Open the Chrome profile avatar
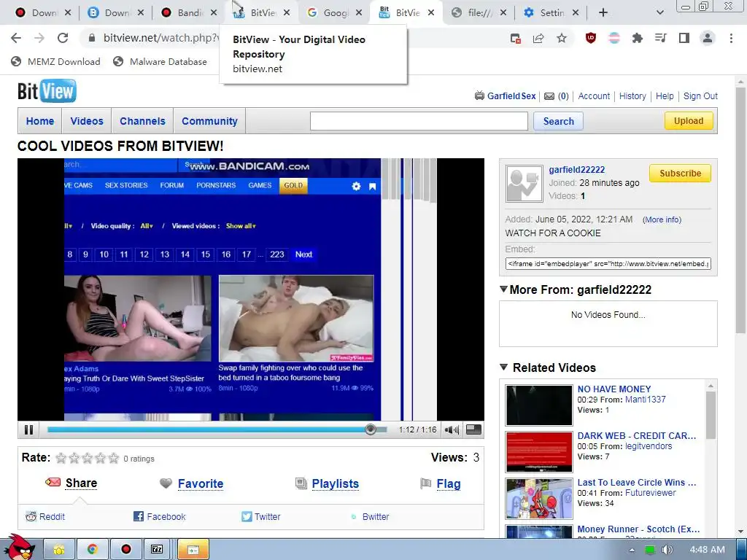 [x=708, y=38]
